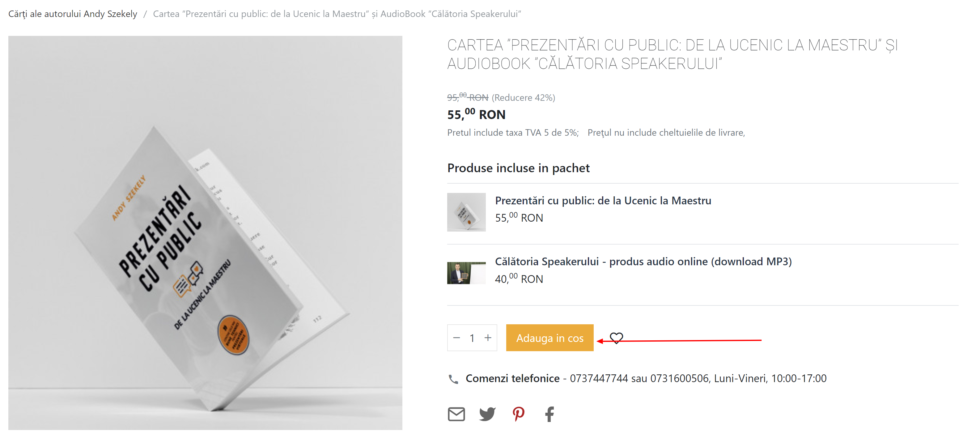Share product on Twitter
Image resolution: width=980 pixels, height=443 pixels.
click(x=487, y=414)
